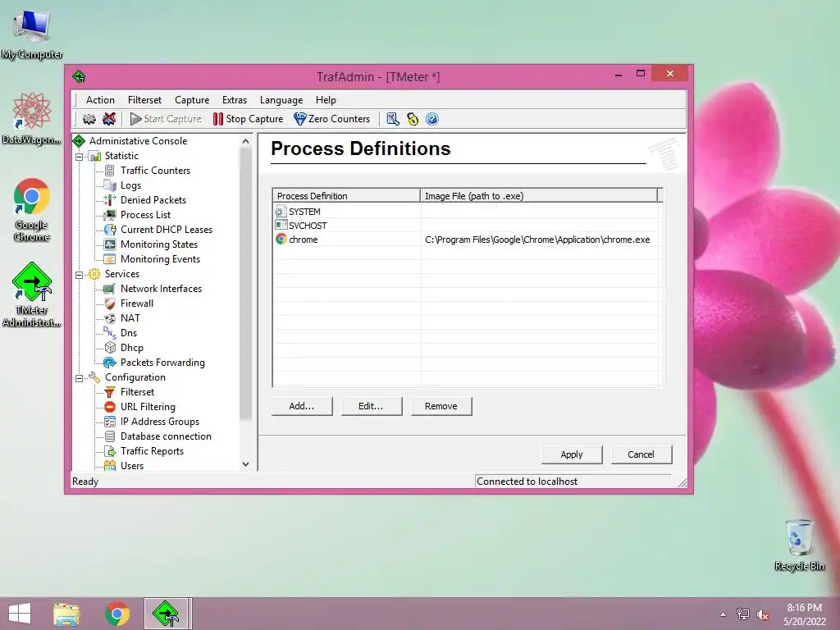Viewport: 840px width, 630px height.
Task: Open the Traffic Reports icon
Action: click(x=110, y=451)
